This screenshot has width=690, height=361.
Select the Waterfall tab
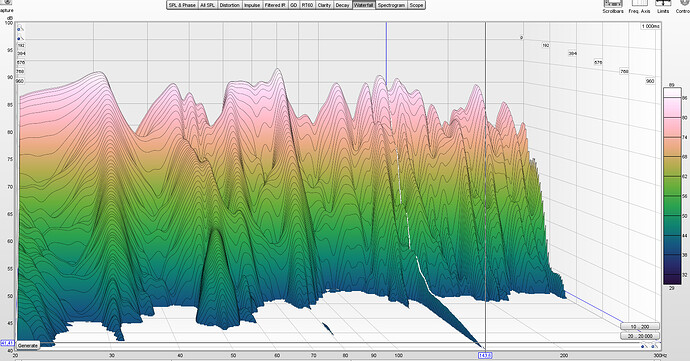click(363, 5)
